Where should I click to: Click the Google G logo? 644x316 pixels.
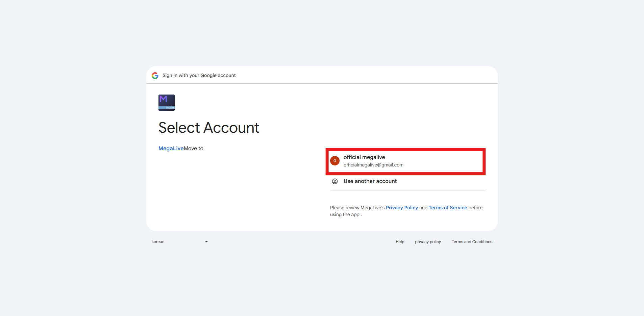click(x=155, y=76)
